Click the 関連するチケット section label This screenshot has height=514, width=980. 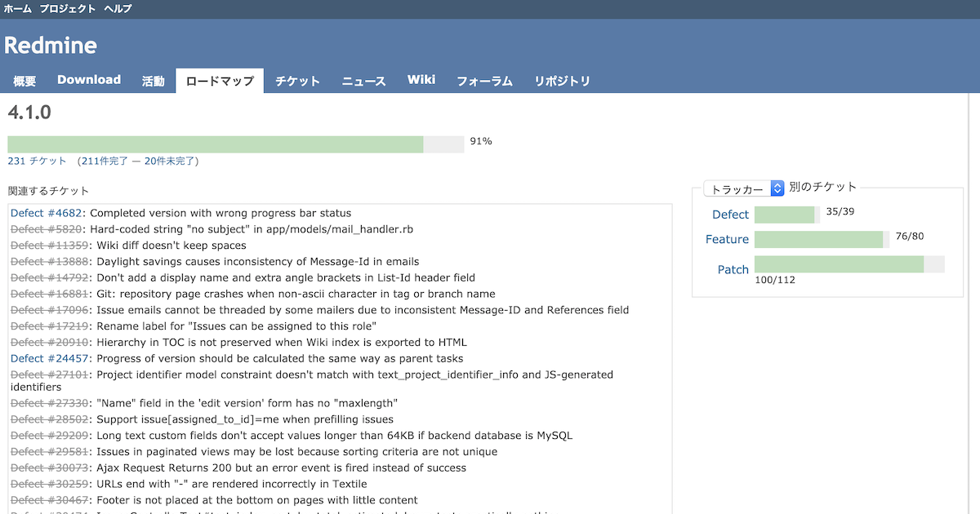coord(49,191)
